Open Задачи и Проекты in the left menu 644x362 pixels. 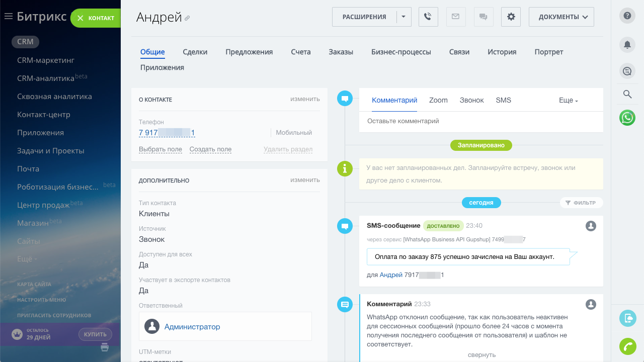point(51,151)
